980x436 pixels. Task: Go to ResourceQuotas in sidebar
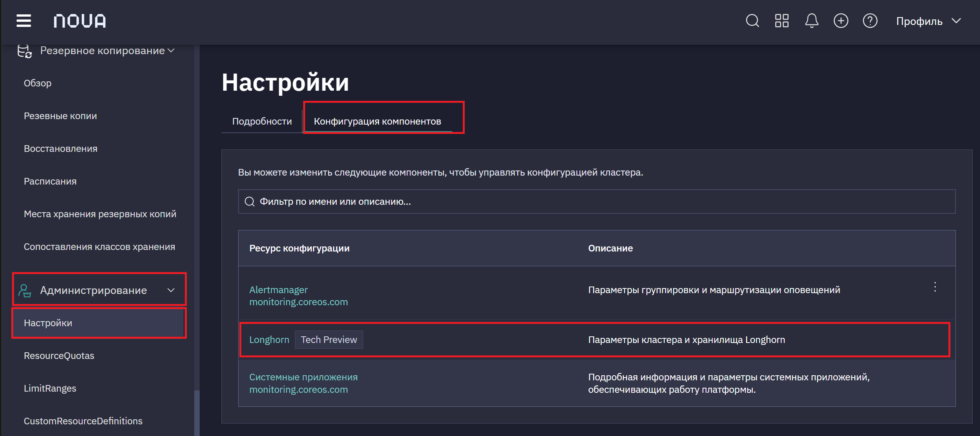tap(59, 355)
